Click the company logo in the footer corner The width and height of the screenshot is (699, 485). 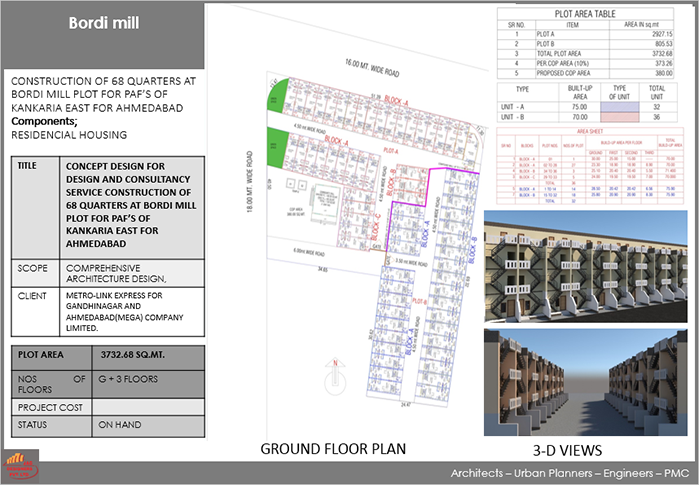click(21, 466)
